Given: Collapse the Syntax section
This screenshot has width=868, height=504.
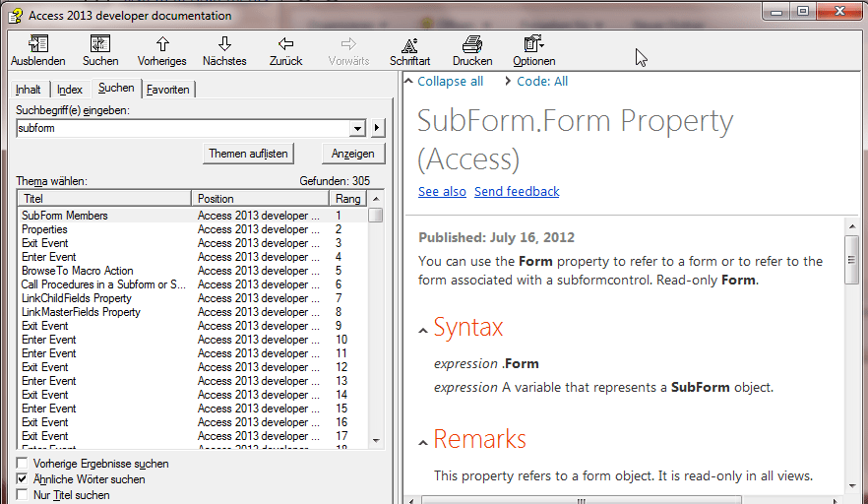Looking at the screenshot, I should click(423, 331).
